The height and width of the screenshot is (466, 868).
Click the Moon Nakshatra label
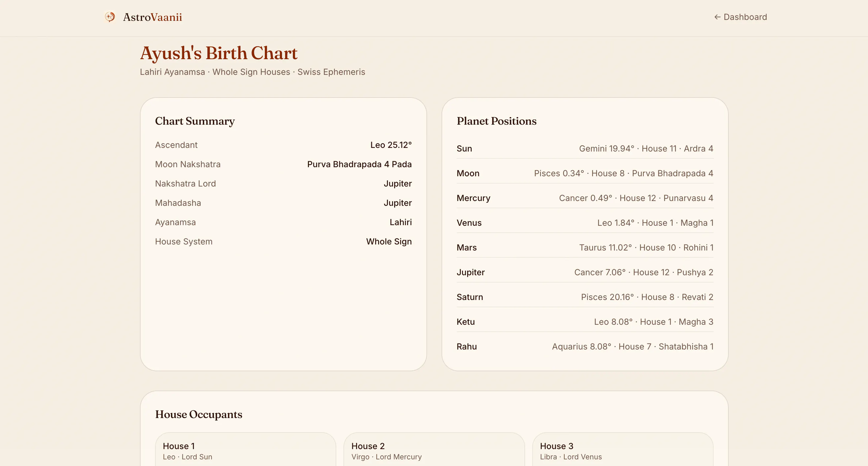[x=188, y=164]
